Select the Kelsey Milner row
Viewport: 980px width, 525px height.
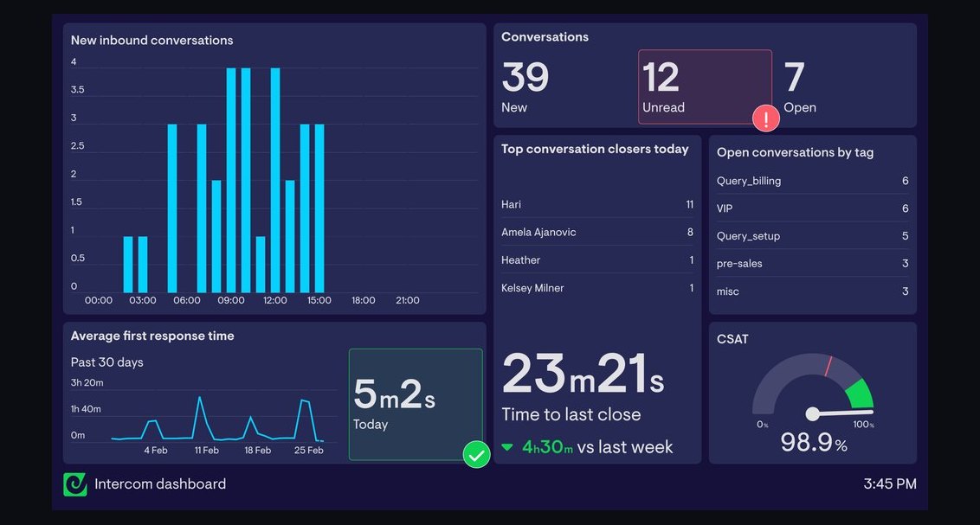[x=596, y=288]
